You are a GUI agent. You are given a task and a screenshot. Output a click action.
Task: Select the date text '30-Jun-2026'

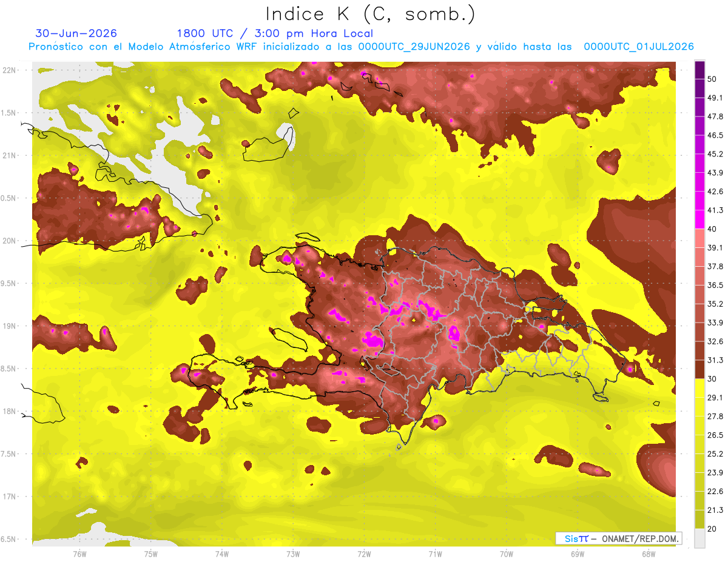pyautogui.click(x=76, y=33)
